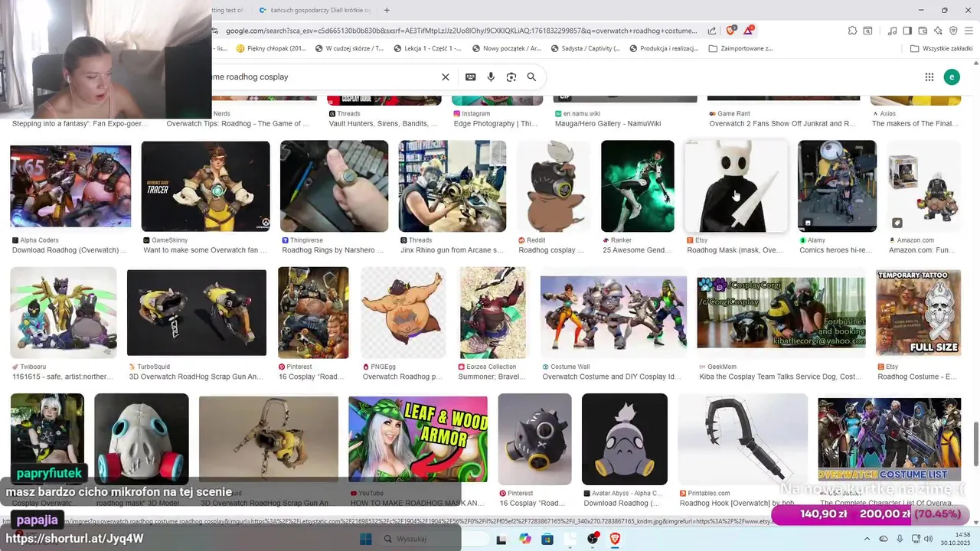Click the share page icon in address bar
The width and height of the screenshot is (980, 551).
[x=712, y=31]
